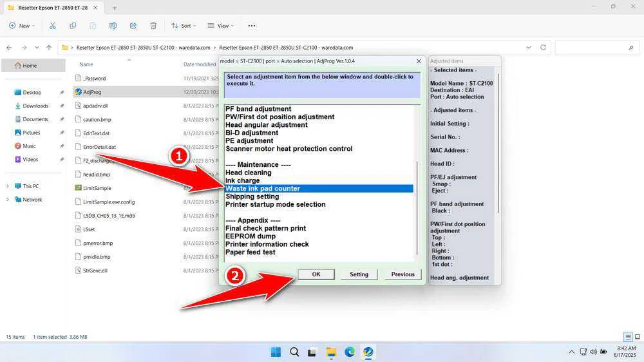Open the View dropdown menu

222,26
